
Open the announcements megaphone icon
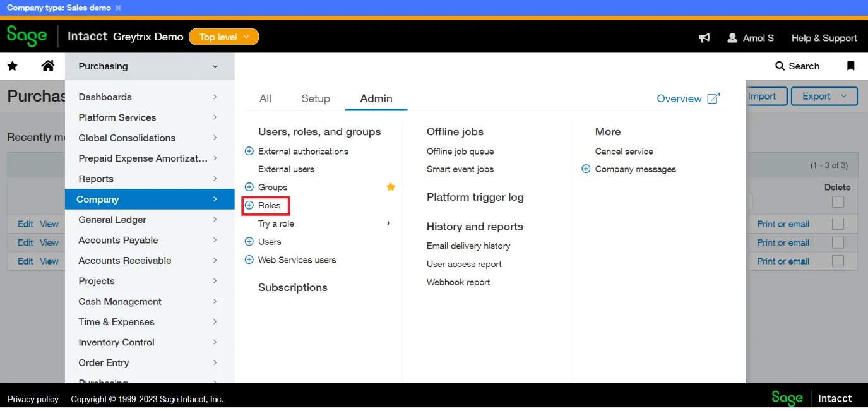(x=705, y=38)
